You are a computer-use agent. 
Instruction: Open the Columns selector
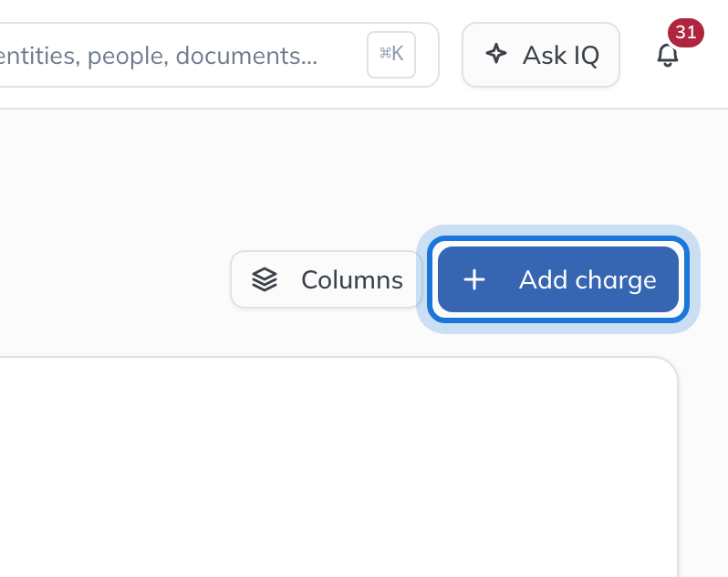(x=327, y=279)
